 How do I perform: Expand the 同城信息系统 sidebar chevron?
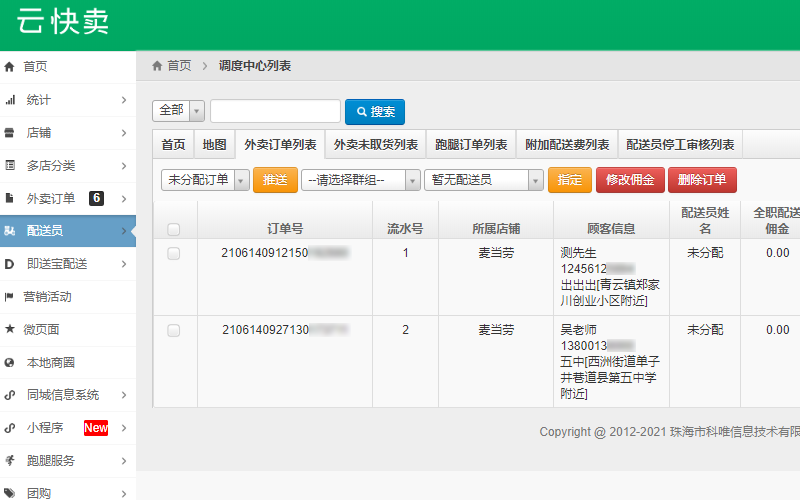pyautogui.click(x=123, y=395)
